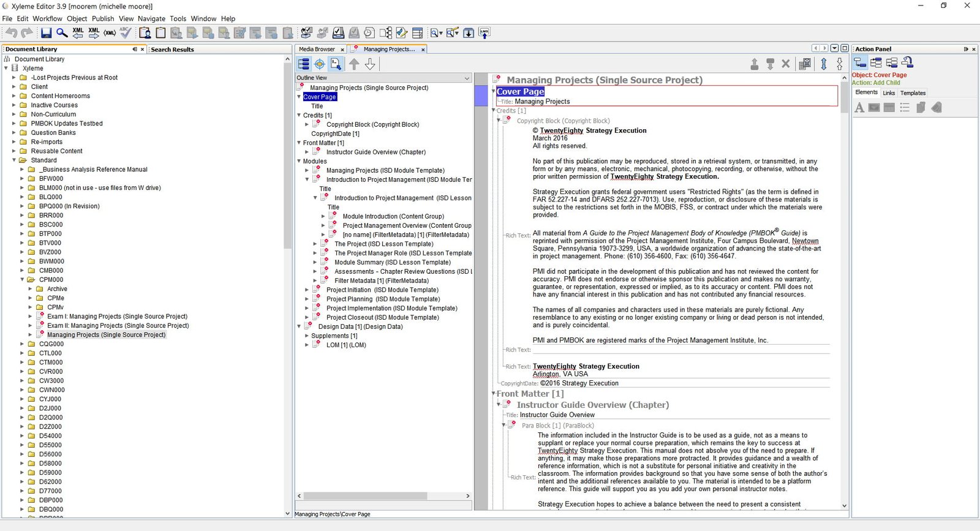Expand Project Initiation module in outline
Screen dimensions: 980x531
coord(307,290)
